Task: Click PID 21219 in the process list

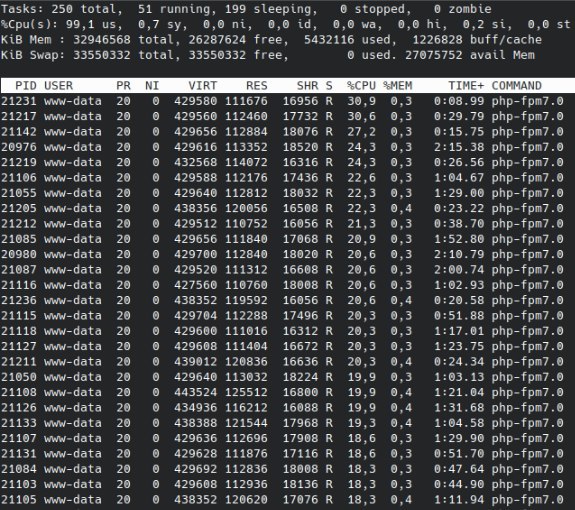Action: tap(19, 162)
